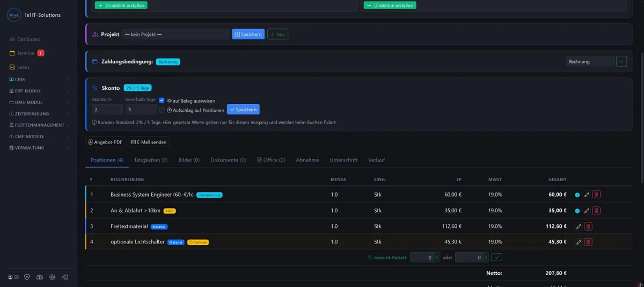644x287 pixels.
Task: Open the kein Projekt dropdown
Action: coord(175,34)
